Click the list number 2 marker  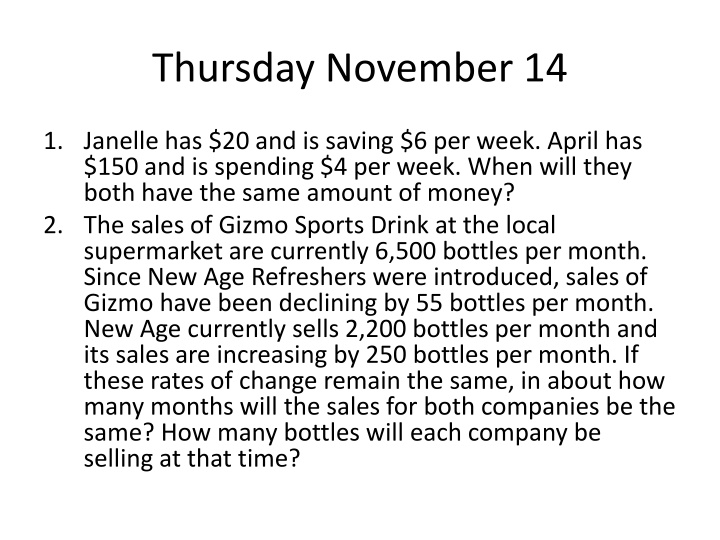(x=53, y=225)
